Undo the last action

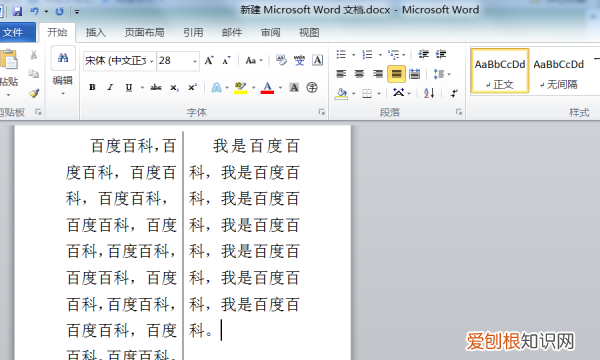[34, 11]
